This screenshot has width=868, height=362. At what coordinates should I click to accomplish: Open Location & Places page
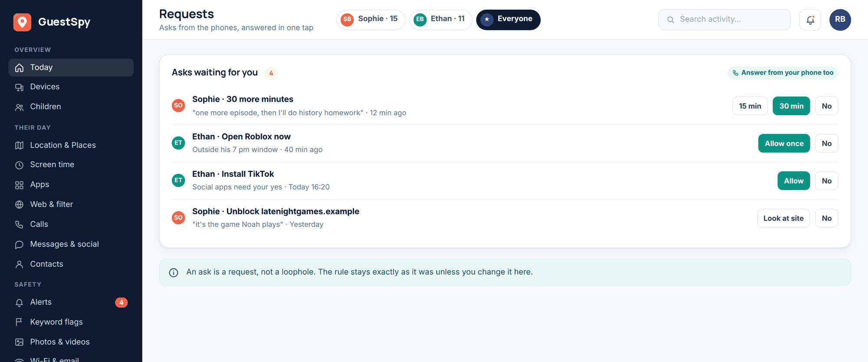(x=71, y=145)
